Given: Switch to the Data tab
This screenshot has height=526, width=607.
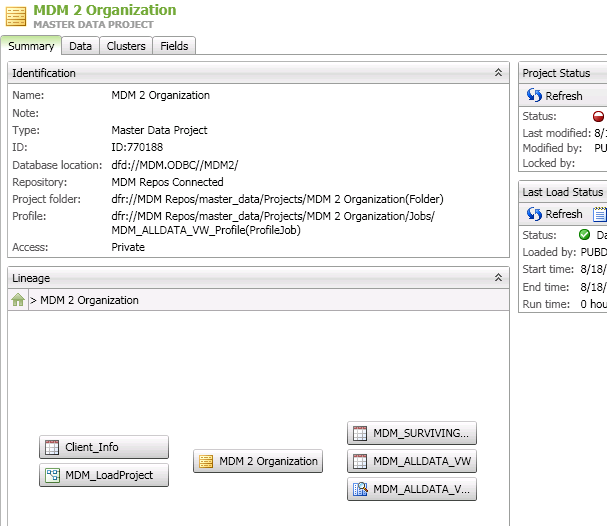Looking at the screenshot, I should [81, 46].
